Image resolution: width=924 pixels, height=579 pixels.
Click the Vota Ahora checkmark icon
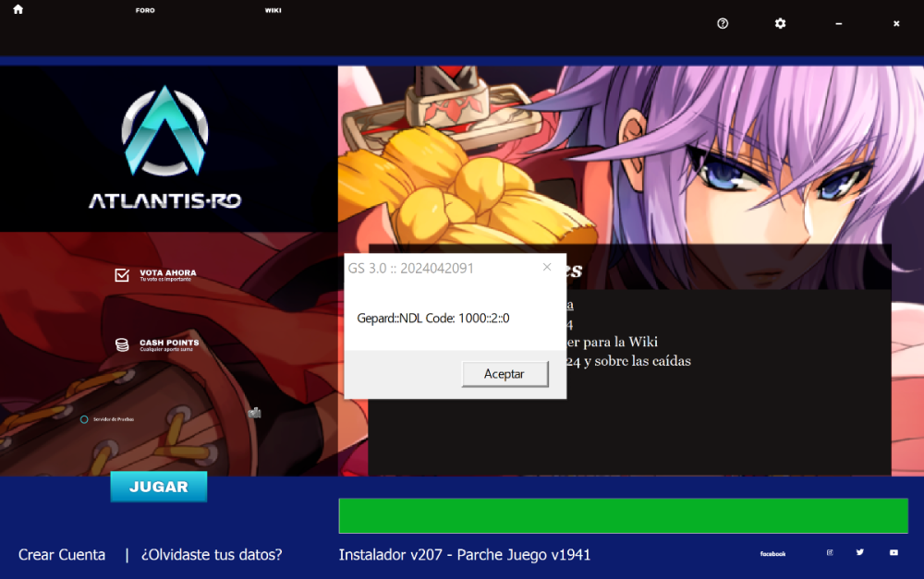(122, 275)
